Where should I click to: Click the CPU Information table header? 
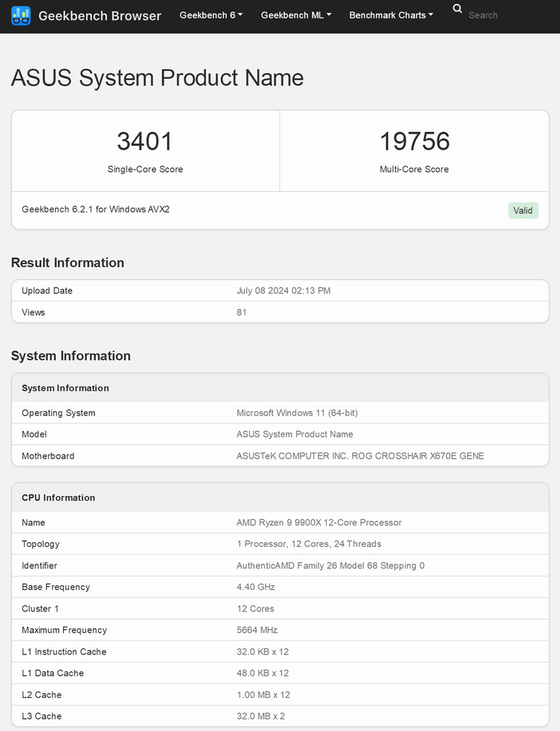pos(58,498)
